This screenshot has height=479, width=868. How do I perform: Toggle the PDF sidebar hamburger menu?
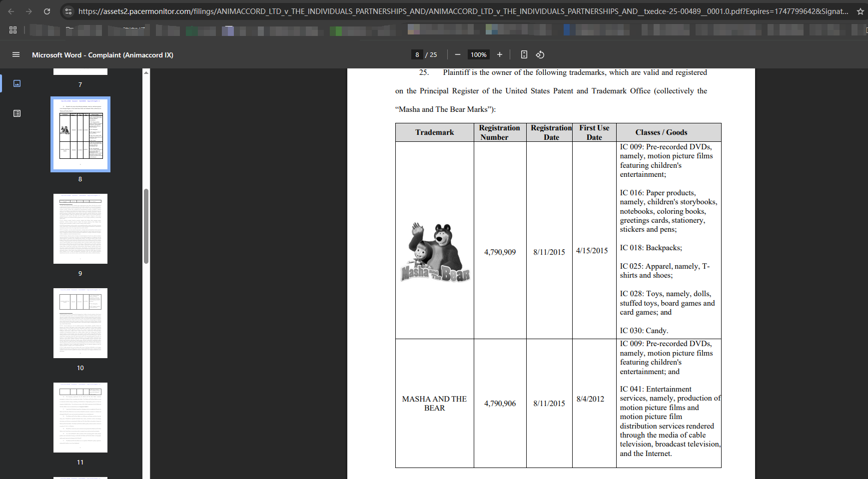(16, 54)
